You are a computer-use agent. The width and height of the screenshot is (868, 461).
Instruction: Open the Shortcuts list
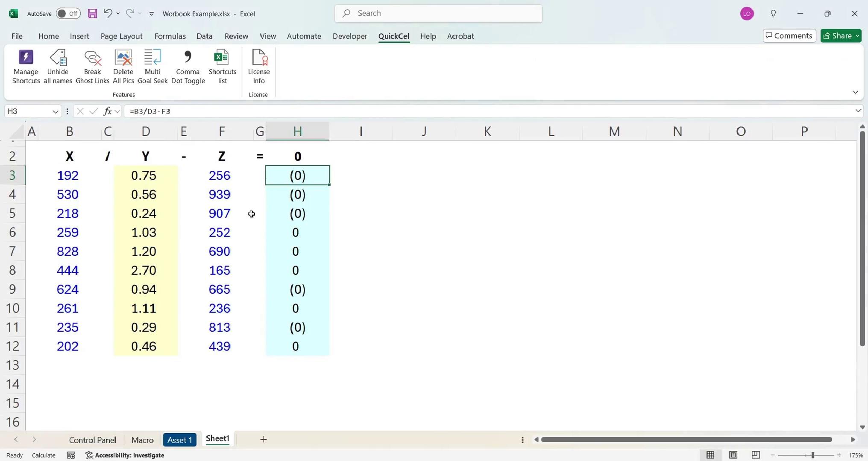tap(222, 66)
